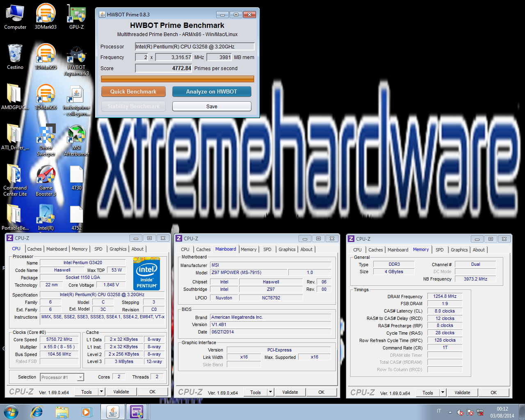Open Windows Explorer from the taskbar

62,412
